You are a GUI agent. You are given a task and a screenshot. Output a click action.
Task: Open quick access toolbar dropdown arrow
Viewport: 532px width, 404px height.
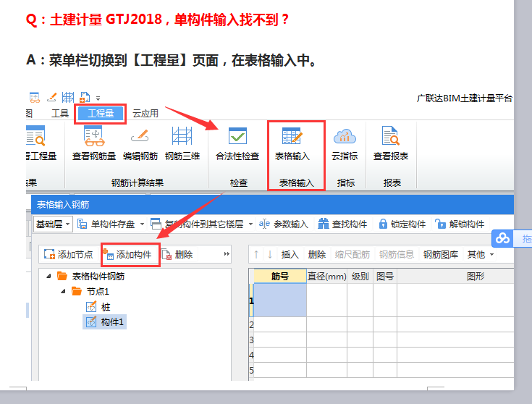click(x=98, y=98)
